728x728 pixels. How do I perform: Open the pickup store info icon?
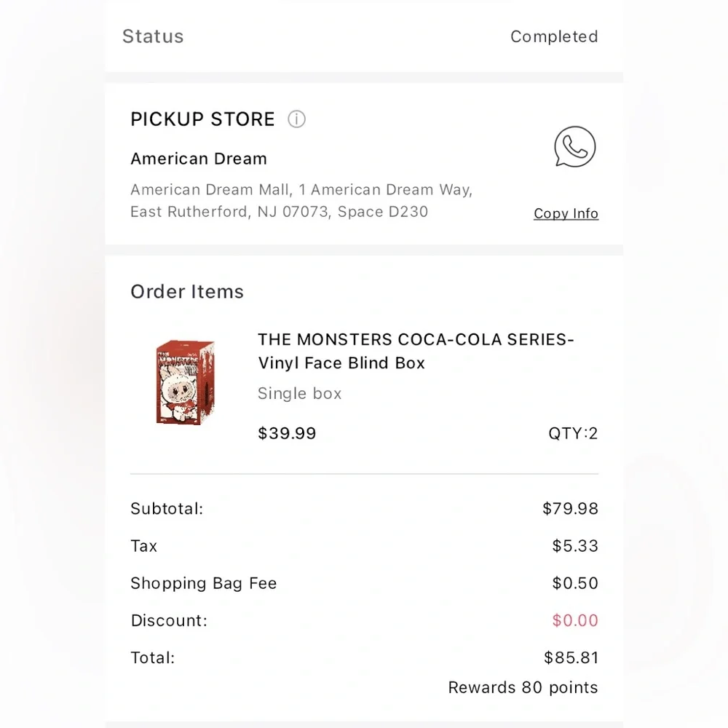pyautogui.click(x=296, y=119)
